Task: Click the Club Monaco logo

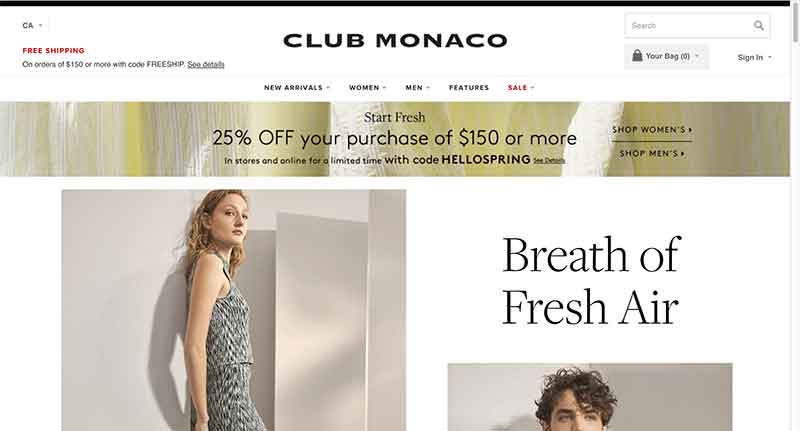Action: pos(395,40)
